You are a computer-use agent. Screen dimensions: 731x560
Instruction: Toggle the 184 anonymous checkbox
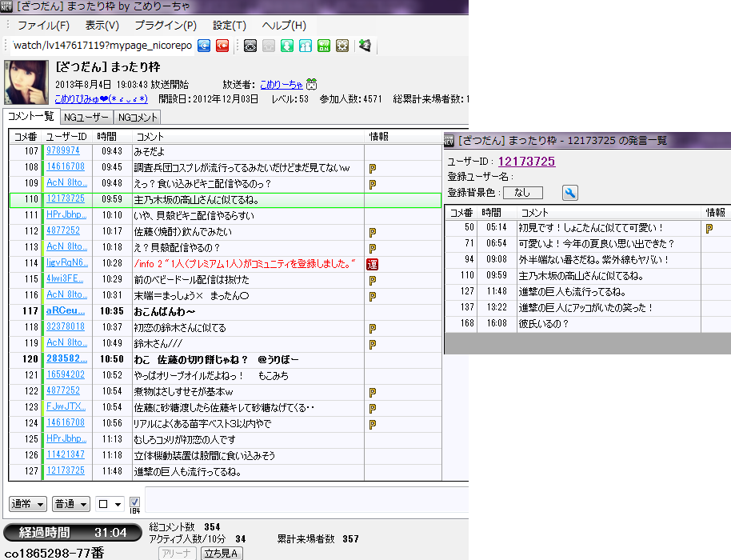(x=134, y=502)
